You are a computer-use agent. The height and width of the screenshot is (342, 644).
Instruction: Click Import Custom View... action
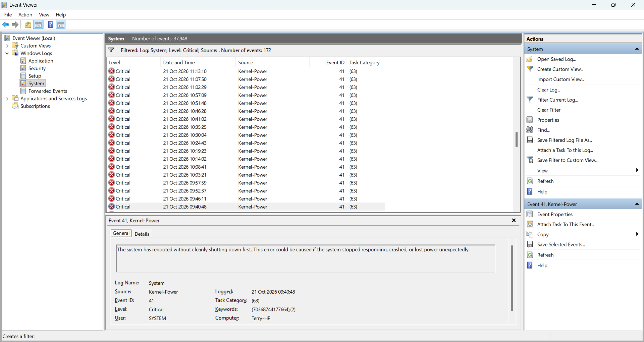tap(560, 79)
